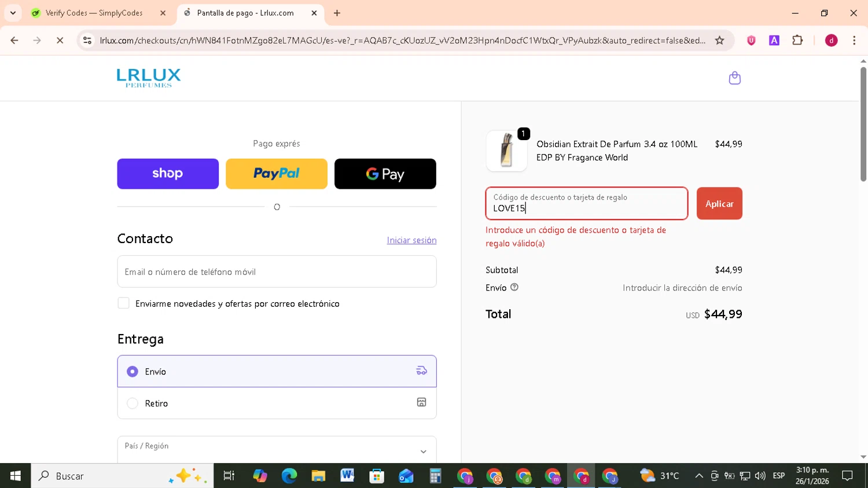Expand the País / Región dropdown
The image size is (868, 488).
277,450
